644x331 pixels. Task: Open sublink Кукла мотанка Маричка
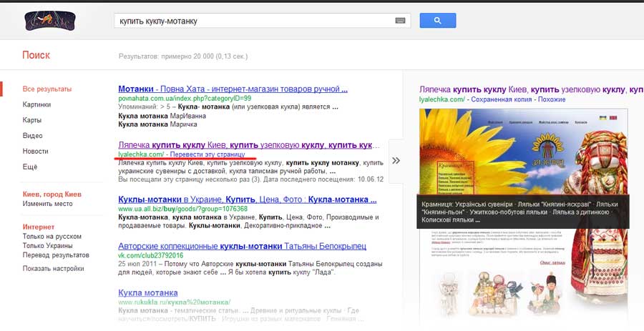tap(157, 124)
